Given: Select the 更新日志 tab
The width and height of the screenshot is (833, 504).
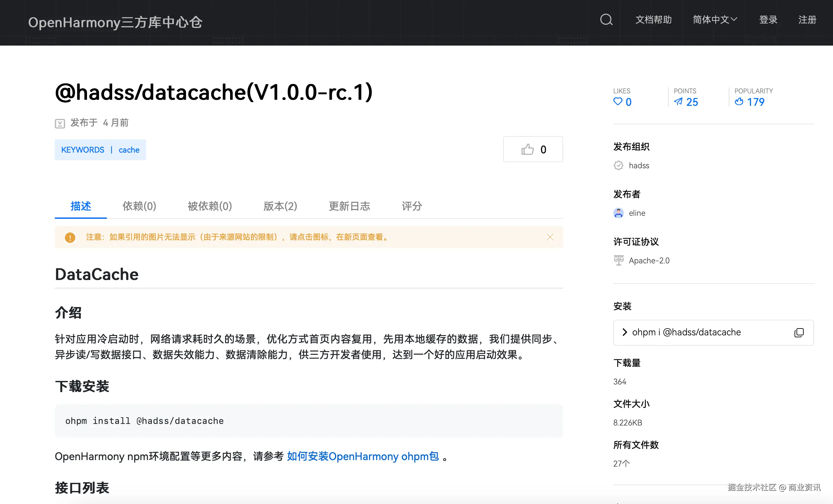Looking at the screenshot, I should 349,206.
